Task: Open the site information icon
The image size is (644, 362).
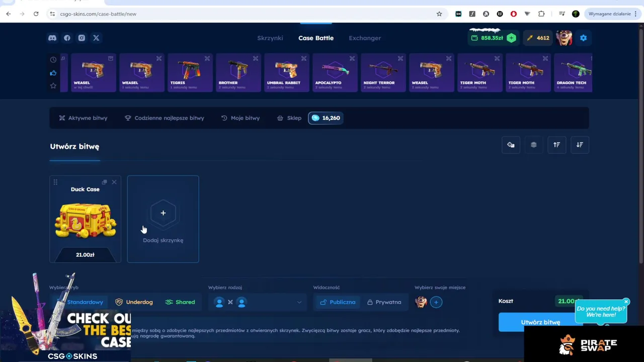Action: coord(52,14)
